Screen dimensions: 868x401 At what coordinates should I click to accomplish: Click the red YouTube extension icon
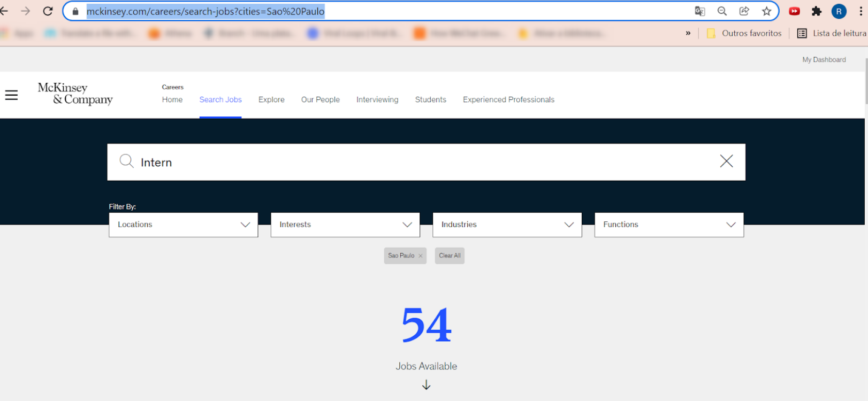pos(794,11)
